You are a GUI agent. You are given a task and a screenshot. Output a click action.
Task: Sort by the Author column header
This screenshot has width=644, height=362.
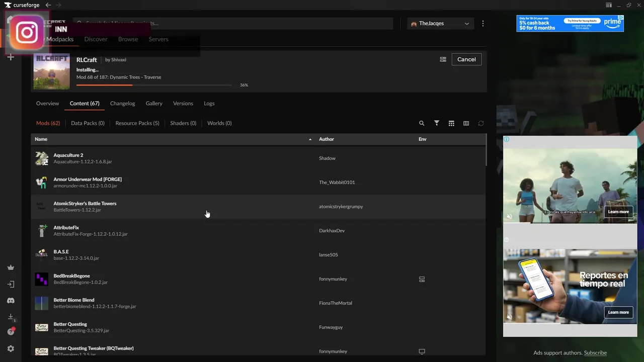click(327, 139)
